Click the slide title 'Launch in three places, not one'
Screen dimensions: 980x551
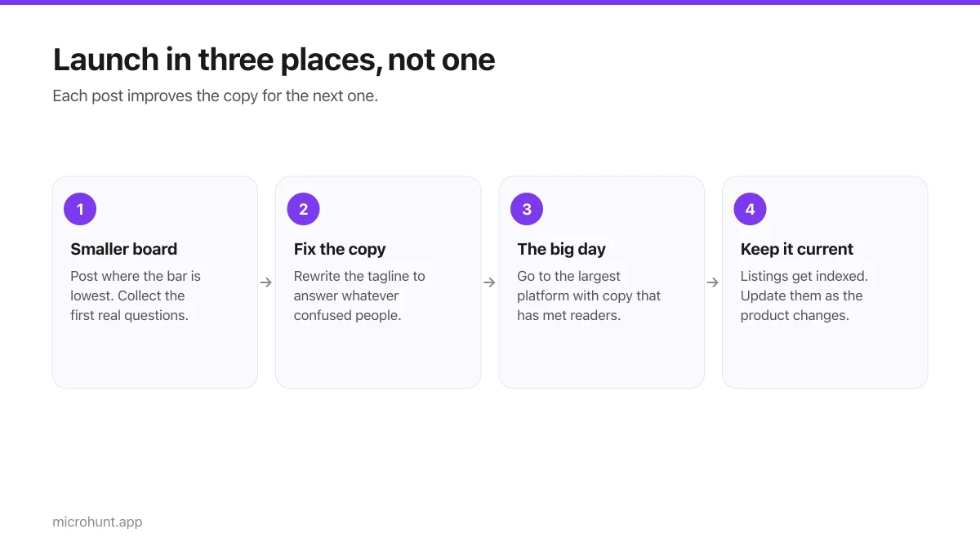pyautogui.click(x=274, y=60)
